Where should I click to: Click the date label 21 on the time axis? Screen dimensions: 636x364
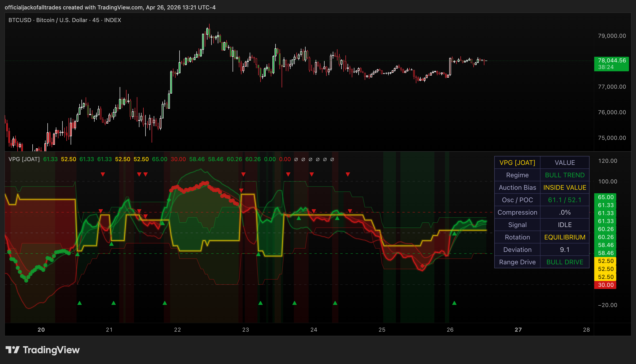[109, 330]
